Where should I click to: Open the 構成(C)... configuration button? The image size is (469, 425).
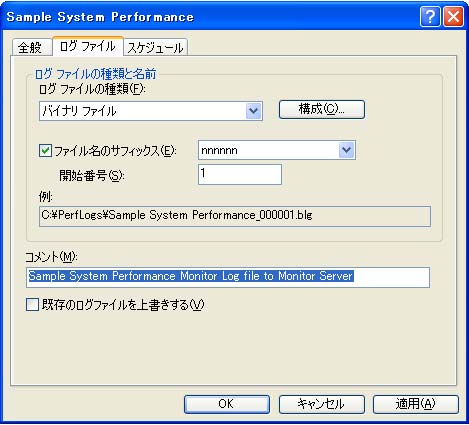coord(322,109)
